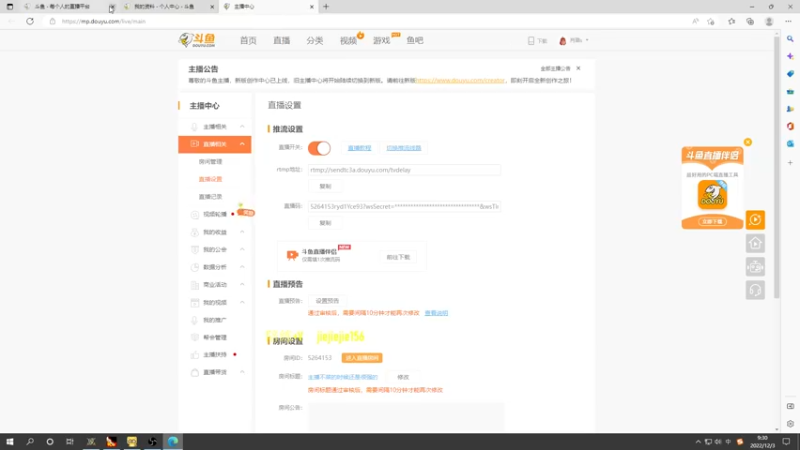Open Edge sidebar tools briefcase icon

(790, 91)
